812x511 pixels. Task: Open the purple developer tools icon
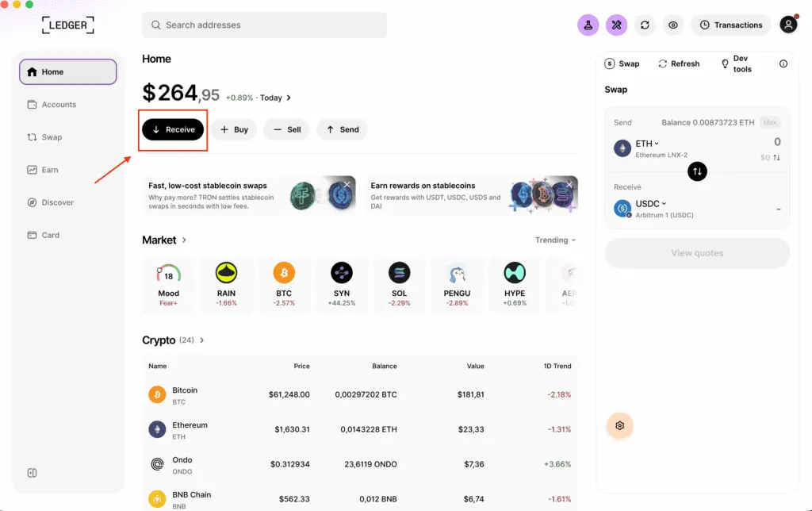coord(616,25)
